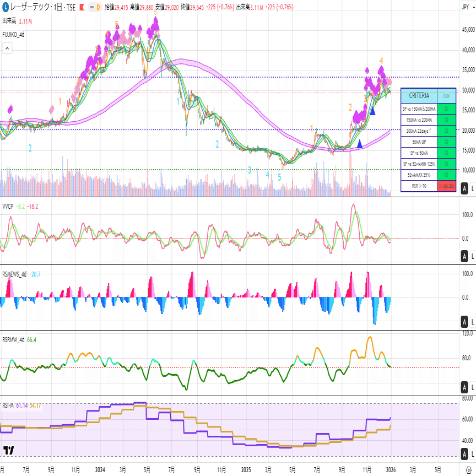476x476 pixels.
Task: Click the 120.0 label on the RSRMW_4d axis
Action: tap(468, 333)
